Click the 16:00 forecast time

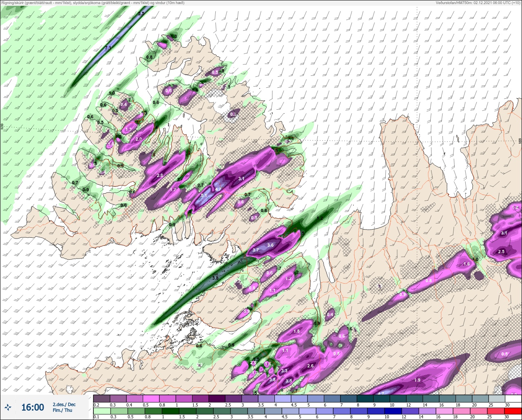pos(33,407)
